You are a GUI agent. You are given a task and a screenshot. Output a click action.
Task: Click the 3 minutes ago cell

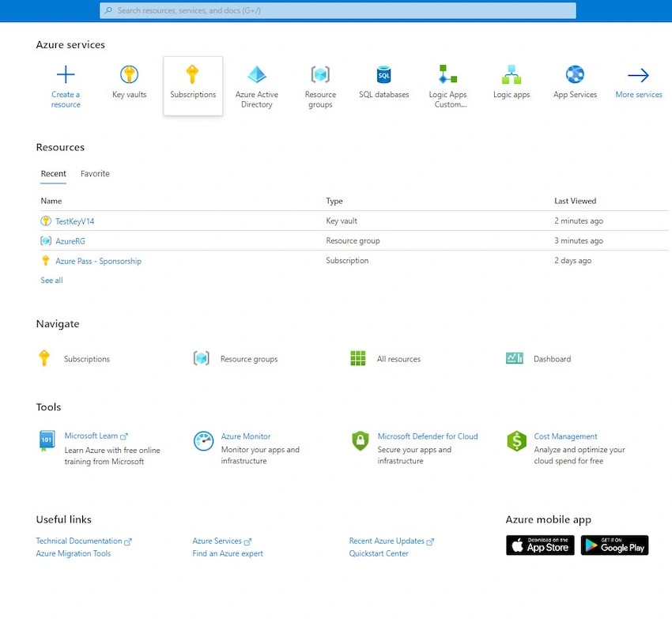(579, 240)
